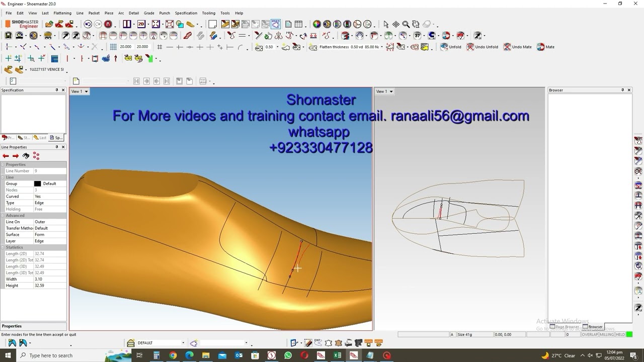Go to next line with red right arrow
The width and height of the screenshot is (644, 362).
click(x=16, y=156)
